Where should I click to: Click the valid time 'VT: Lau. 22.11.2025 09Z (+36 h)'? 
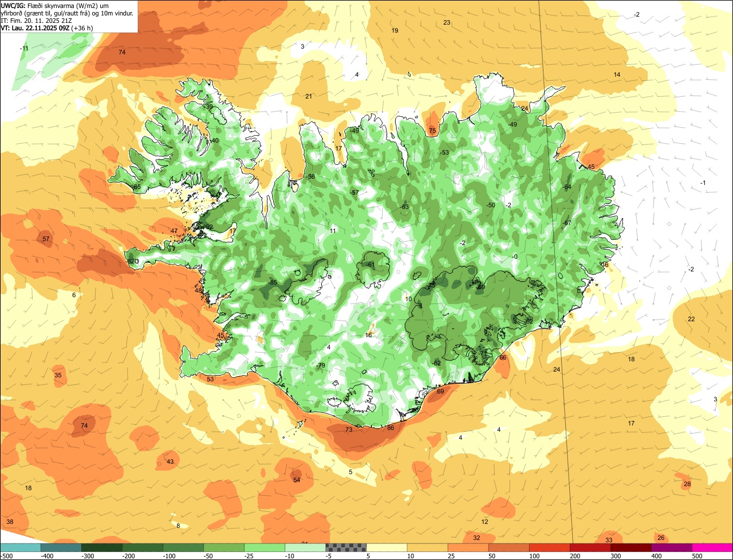48,27
